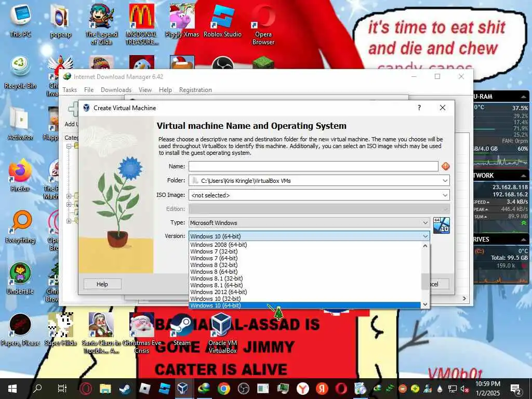Expand the ISO Image dropdown

coord(445,195)
